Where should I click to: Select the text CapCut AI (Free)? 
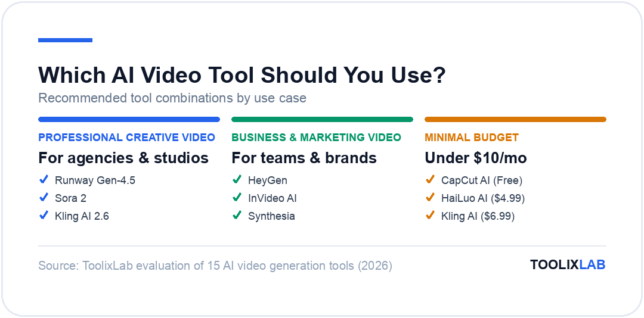(482, 180)
